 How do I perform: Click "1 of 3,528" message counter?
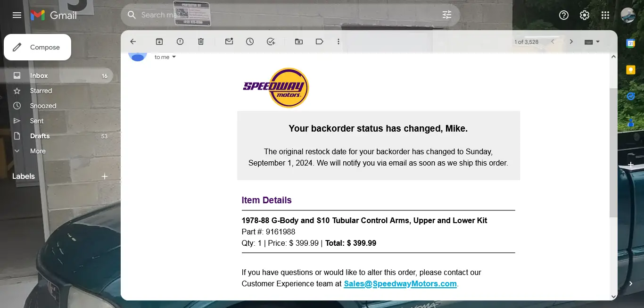pos(526,42)
